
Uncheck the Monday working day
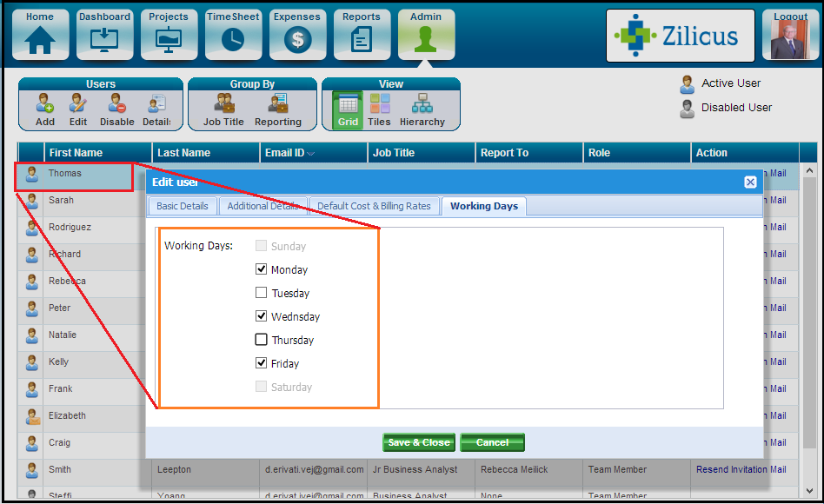coord(262,269)
